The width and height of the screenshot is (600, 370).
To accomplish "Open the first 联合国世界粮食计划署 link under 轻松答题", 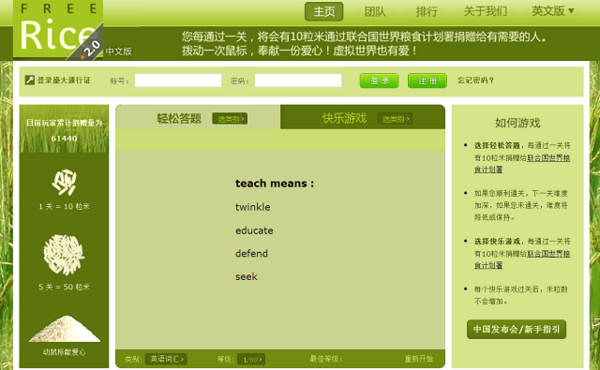I will tap(522, 163).
